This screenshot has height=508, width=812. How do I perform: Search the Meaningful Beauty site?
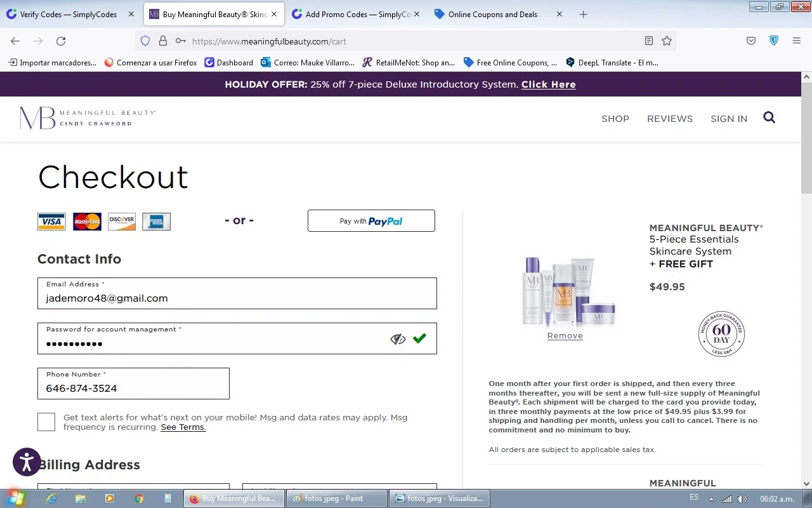click(x=769, y=117)
